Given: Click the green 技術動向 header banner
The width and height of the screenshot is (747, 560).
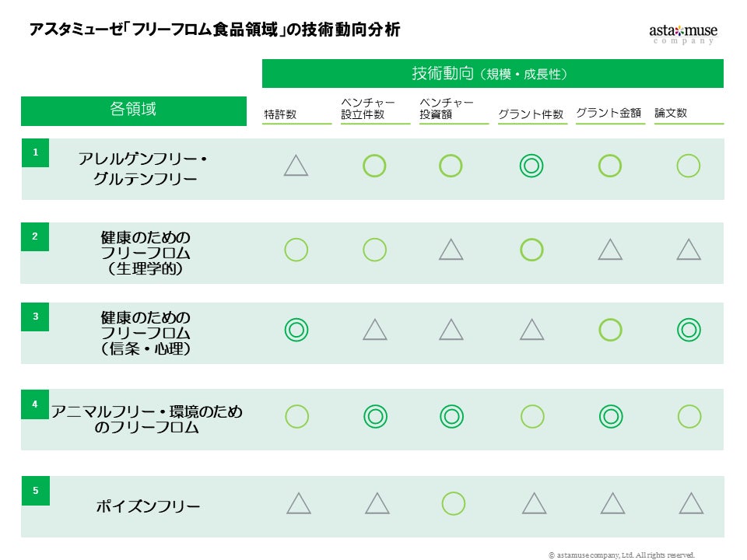Looking at the screenshot, I should [x=492, y=74].
